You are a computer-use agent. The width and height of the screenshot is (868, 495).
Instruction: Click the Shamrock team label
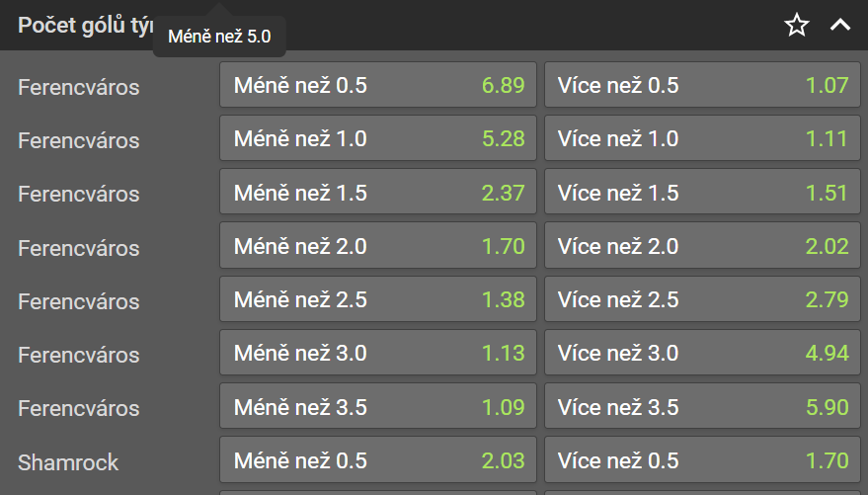point(68,461)
